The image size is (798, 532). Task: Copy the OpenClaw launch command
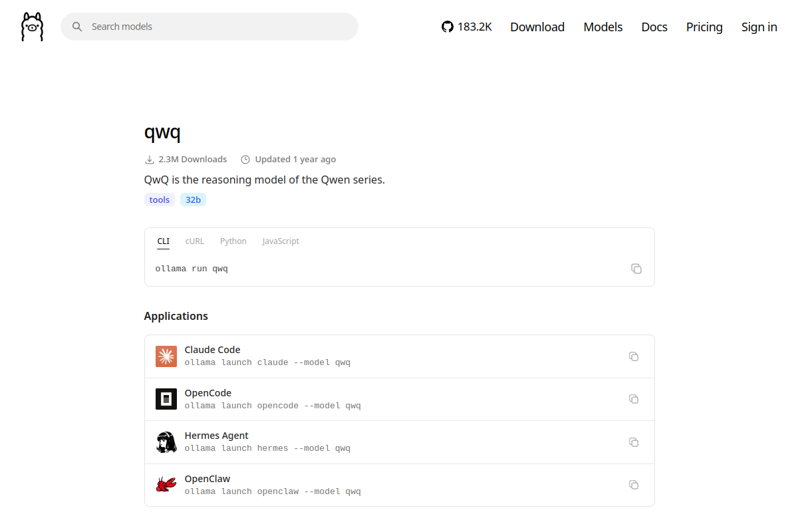pos(634,485)
